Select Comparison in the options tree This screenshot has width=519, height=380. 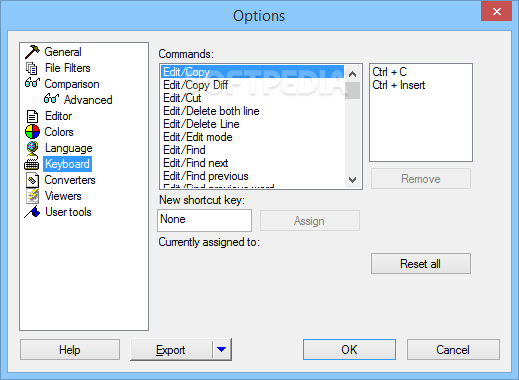pos(72,84)
